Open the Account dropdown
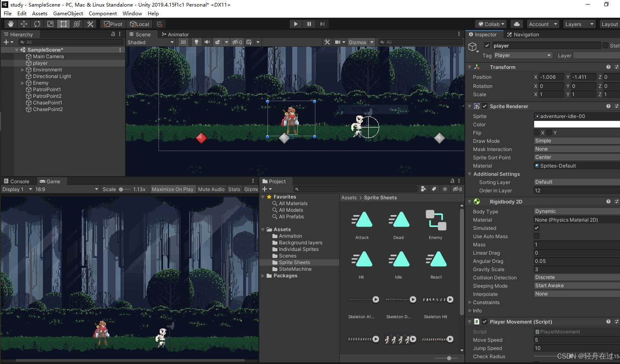The width and height of the screenshot is (620, 364). tap(543, 24)
